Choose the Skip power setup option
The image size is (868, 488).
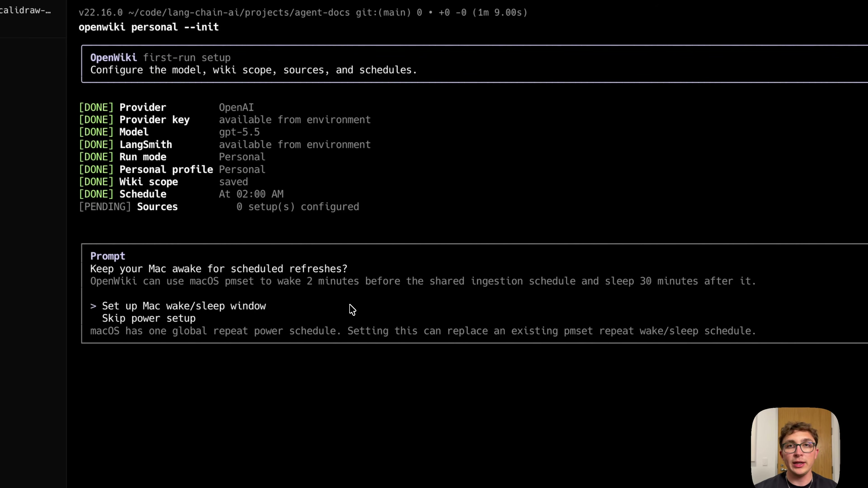click(x=149, y=318)
